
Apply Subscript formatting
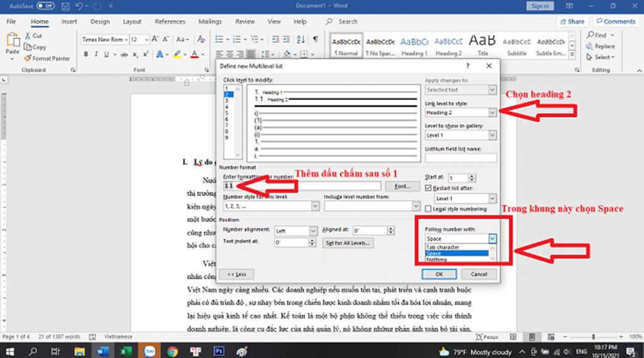pyautogui.click(x=135, y=55)
